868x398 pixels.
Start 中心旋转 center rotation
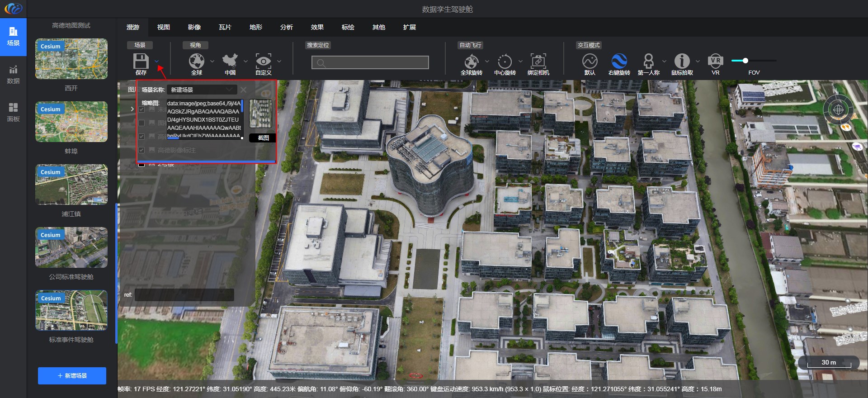tap(505, 62)
